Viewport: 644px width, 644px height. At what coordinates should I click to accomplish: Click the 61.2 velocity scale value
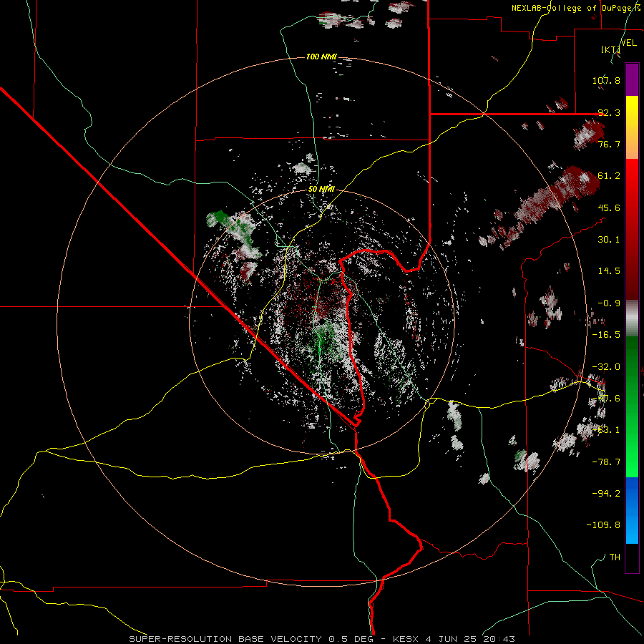coord(609,176)
